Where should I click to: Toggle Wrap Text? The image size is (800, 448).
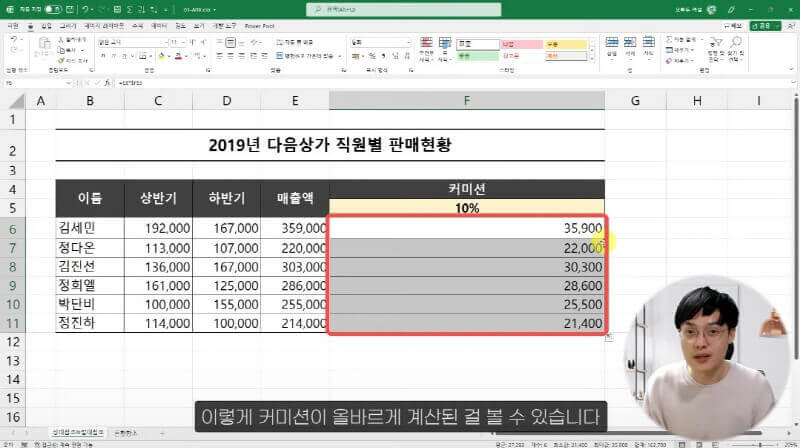295,42
